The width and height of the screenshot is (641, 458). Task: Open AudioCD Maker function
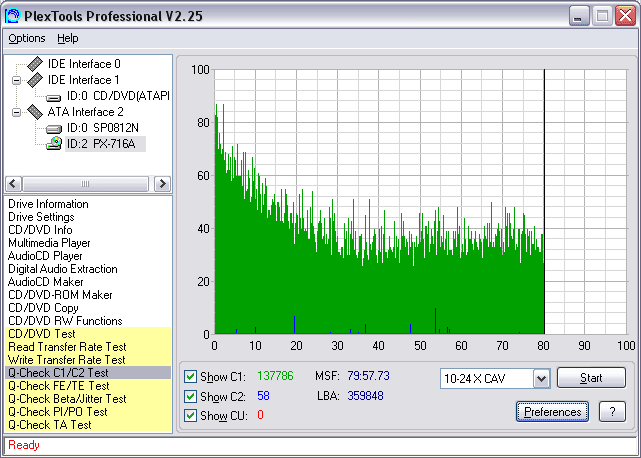pyautogui.click(x=45, y=282)
